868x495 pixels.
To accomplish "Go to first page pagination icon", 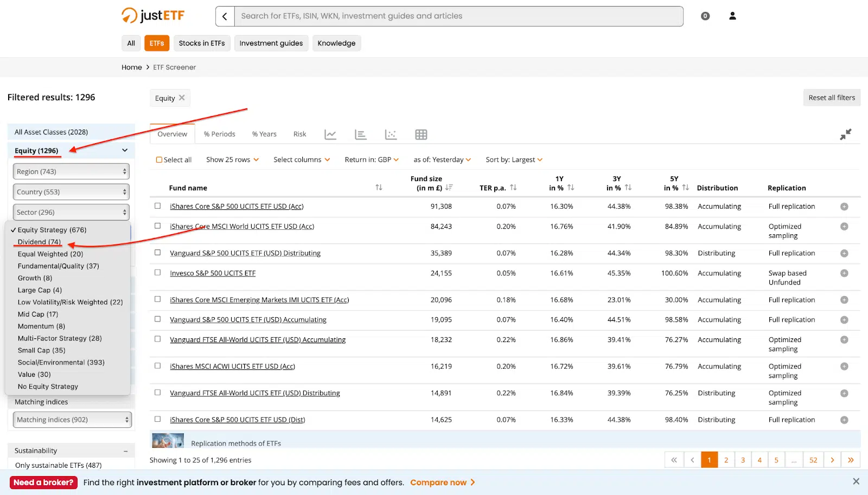I will pos(674,460).
